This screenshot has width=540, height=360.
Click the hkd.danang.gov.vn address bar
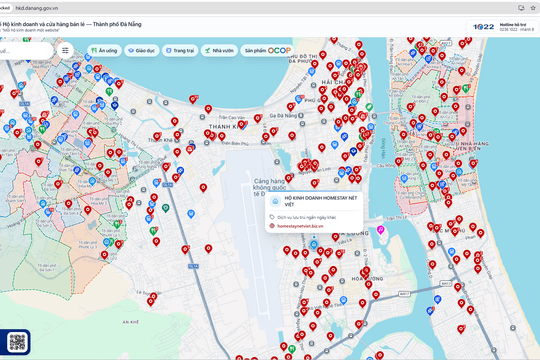37,8
